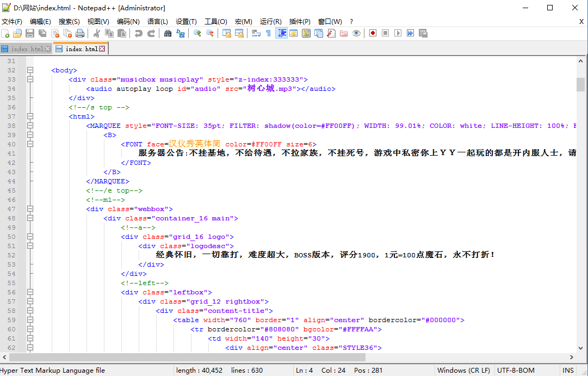Collapse the MARQUEE fold marker on line 38
Image resolution: width=588 pixels, height=376 pixels.
coord(30,126)
